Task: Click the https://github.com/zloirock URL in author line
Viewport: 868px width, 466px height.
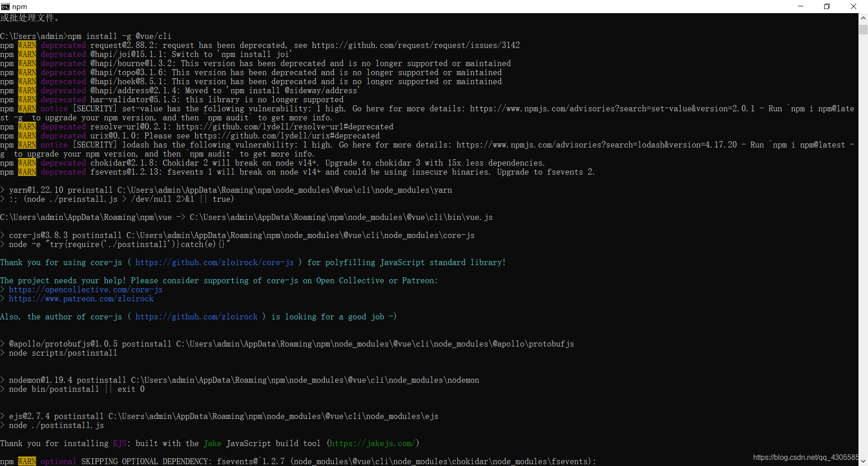Action: point(197,317)
